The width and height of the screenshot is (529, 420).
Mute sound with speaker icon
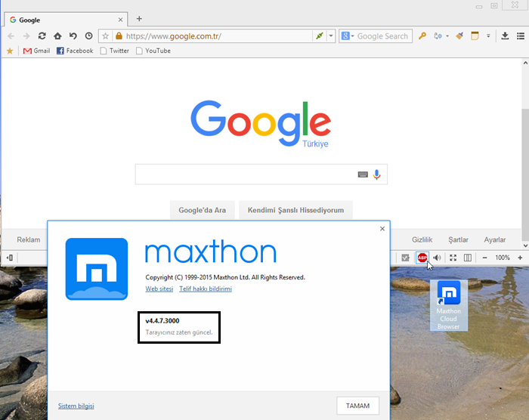[437, 258]
